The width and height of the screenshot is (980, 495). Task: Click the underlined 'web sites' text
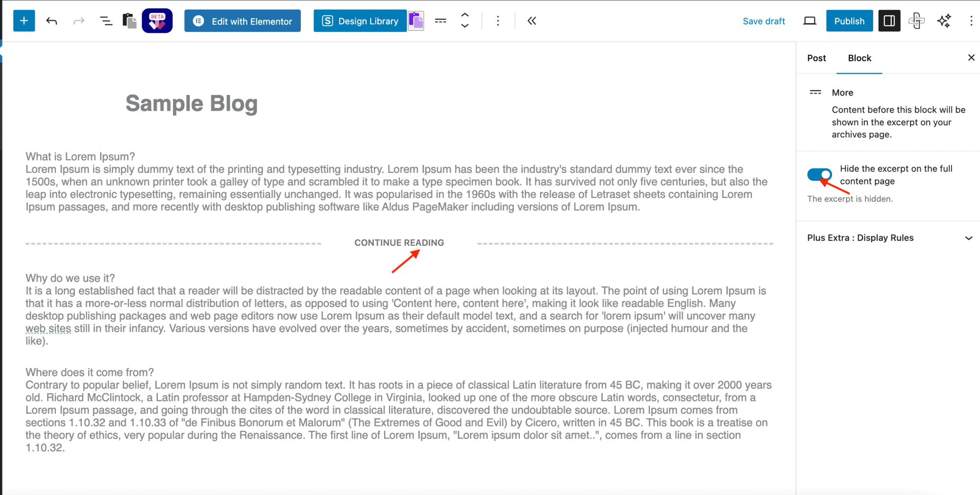[48, 329]
